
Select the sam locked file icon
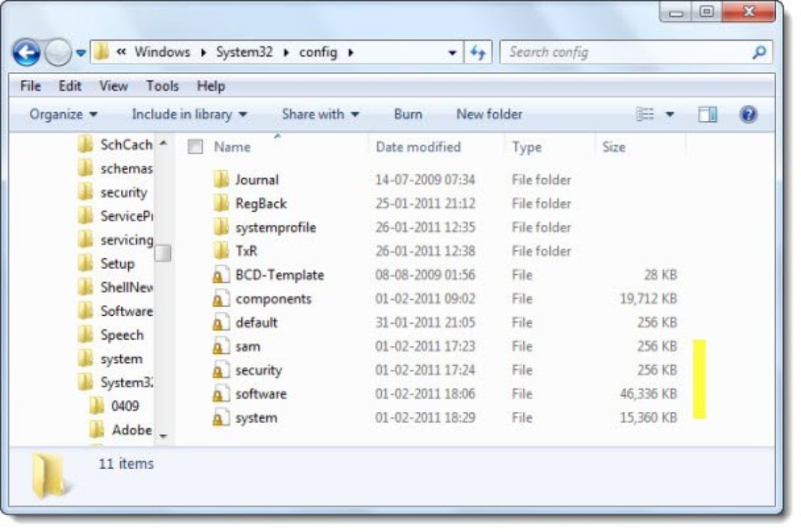221,346
